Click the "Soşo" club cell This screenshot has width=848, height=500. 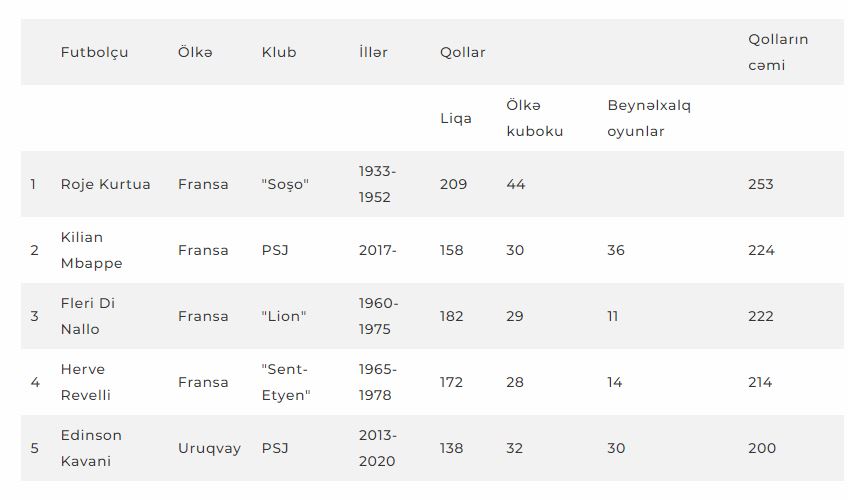(x=285, y=184)
